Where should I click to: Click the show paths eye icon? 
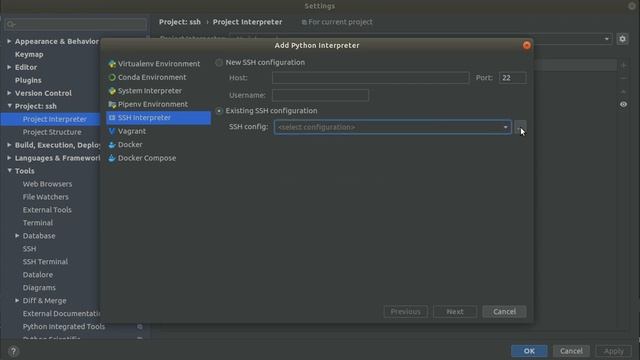tap(623, 104)
